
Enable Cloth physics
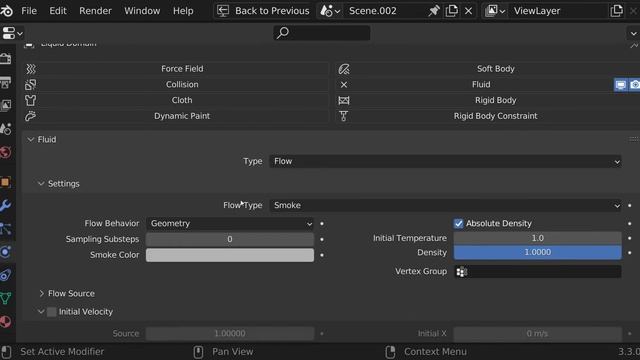[176, 100]
